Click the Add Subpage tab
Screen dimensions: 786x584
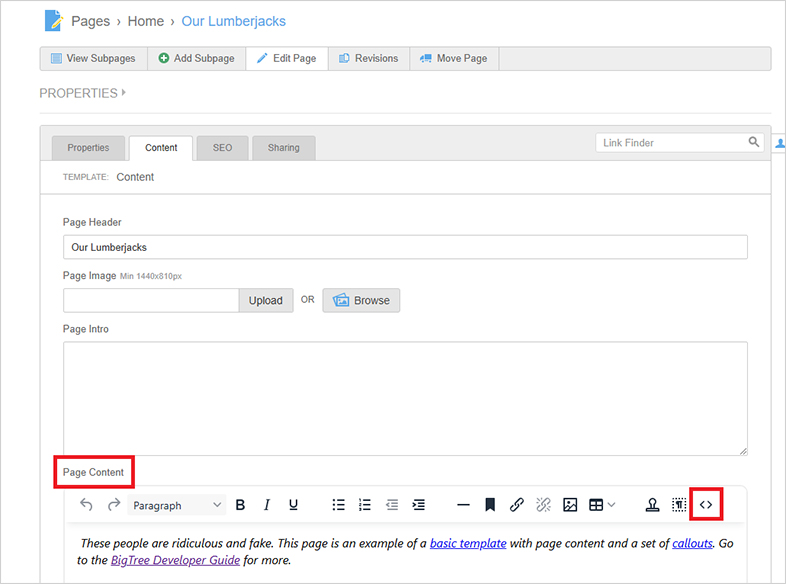(x=196, y=59)
